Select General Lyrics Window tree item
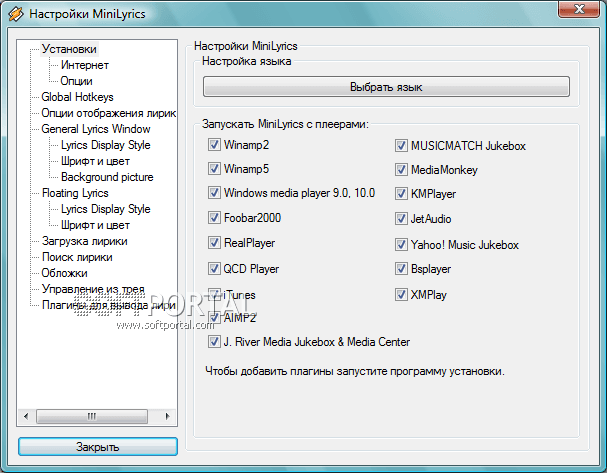Viewport: 607px width, 473px height. click(96, 129)
